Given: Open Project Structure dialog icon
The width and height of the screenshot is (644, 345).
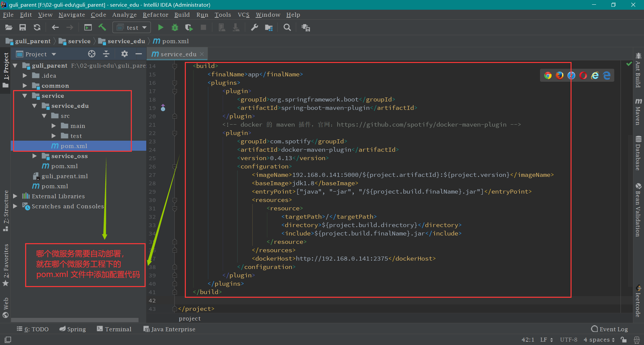Looking at the screenshot, I should [269, 27].
